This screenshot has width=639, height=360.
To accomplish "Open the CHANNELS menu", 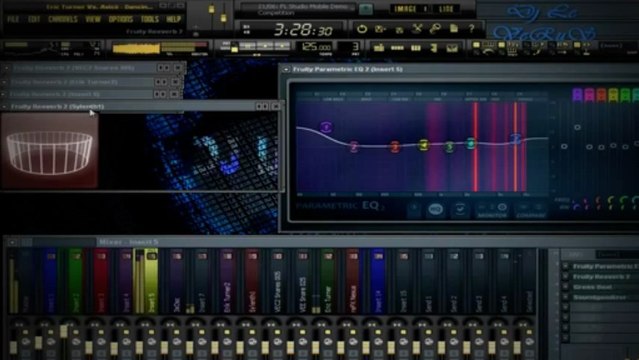I will coord(63,19).
